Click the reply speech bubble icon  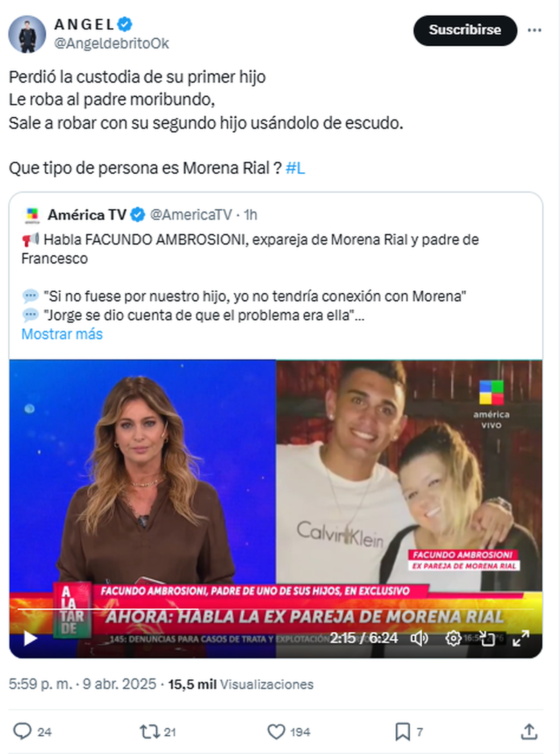[x=22, y=731]
